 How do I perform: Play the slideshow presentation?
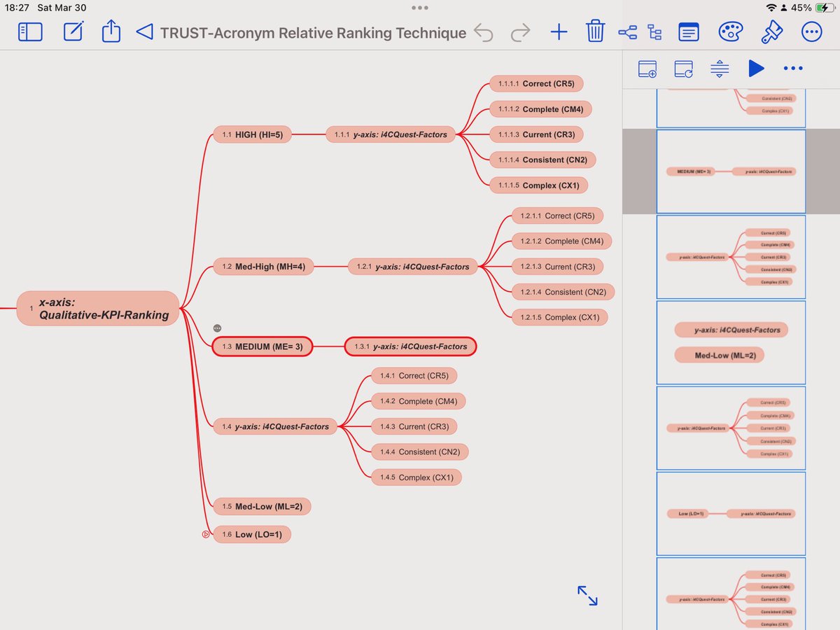tap(756, 68)
